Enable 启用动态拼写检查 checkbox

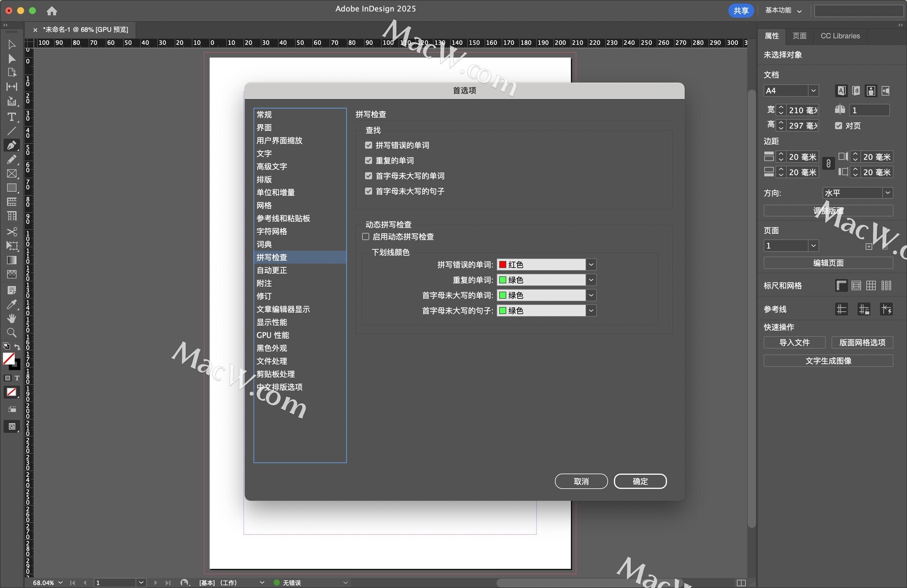pyautogui.click(x=366, y=237)
